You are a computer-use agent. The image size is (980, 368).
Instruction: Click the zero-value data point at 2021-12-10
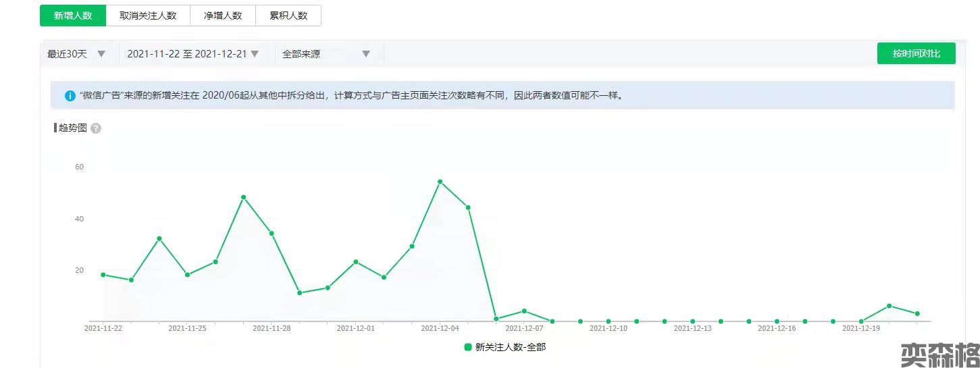609,321
